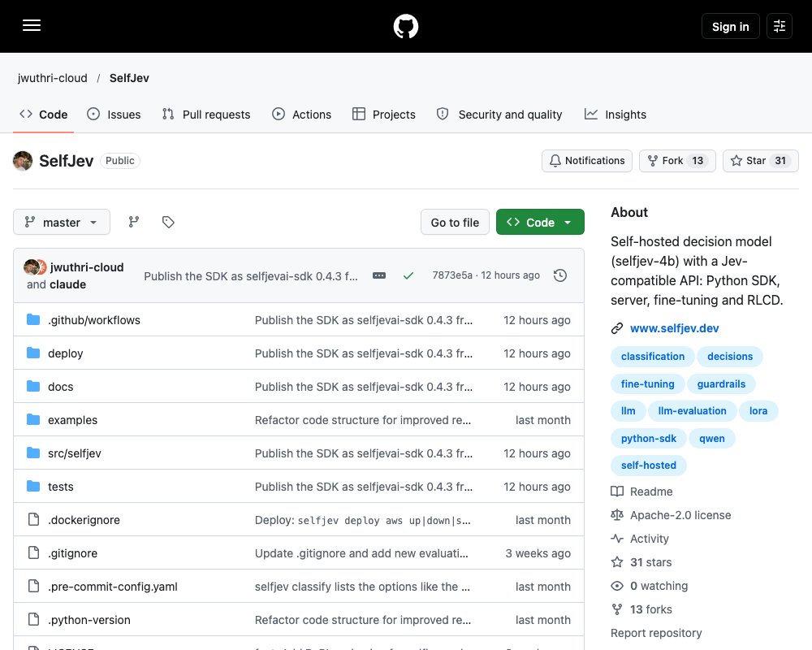This screenshot has width=812, height=650.
Task: Open the .github/workflows folder
Action: coord(93,320)
